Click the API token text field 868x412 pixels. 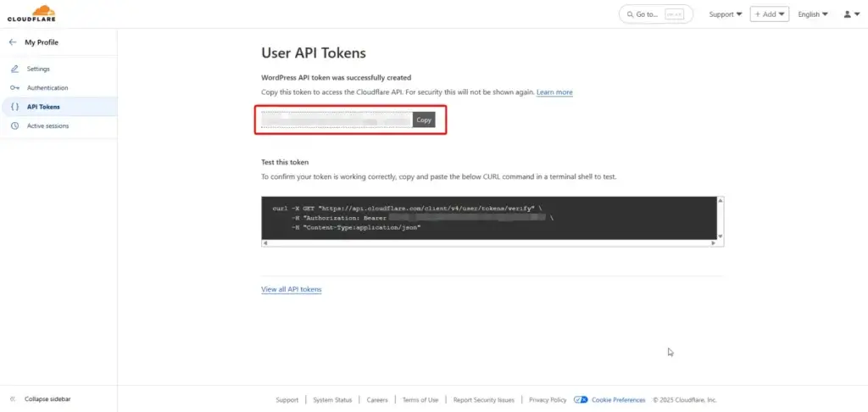coord(337,120)
